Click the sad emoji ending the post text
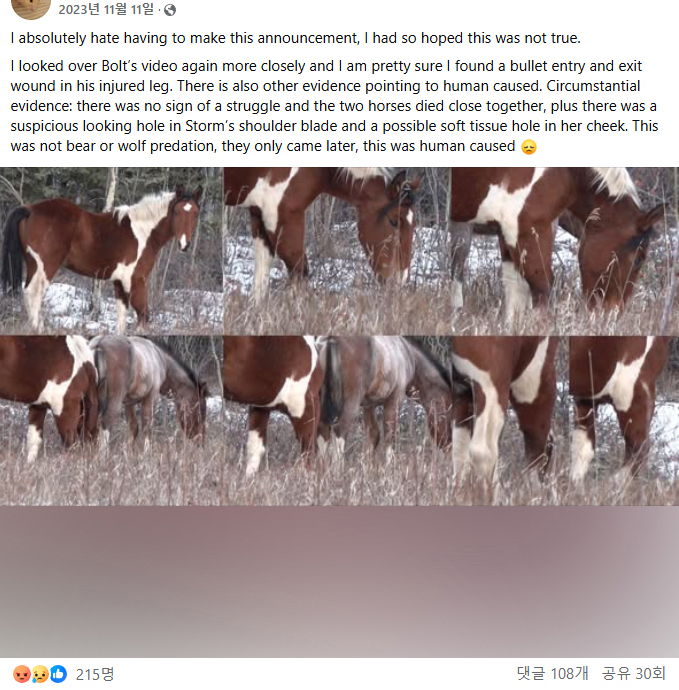This screenshot has height=690, width=679. point(529,147)
